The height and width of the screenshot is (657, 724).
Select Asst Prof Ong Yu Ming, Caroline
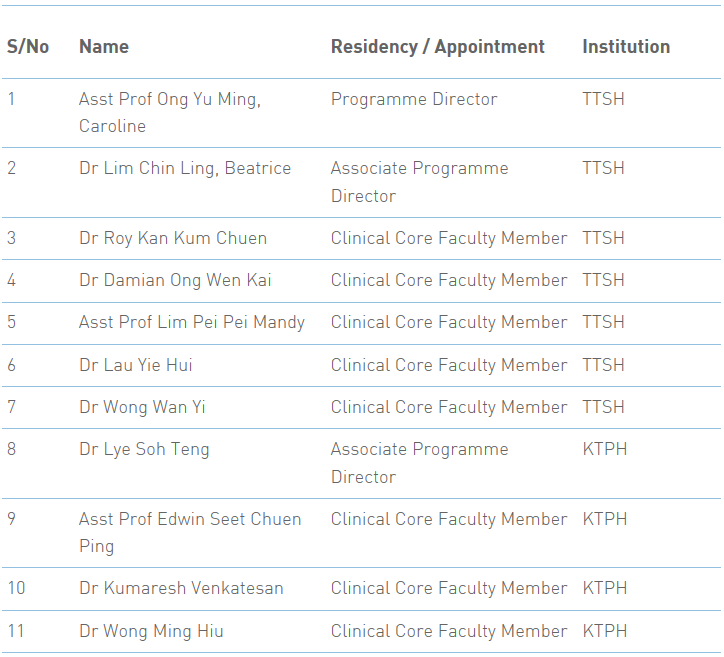coord(170,112)
